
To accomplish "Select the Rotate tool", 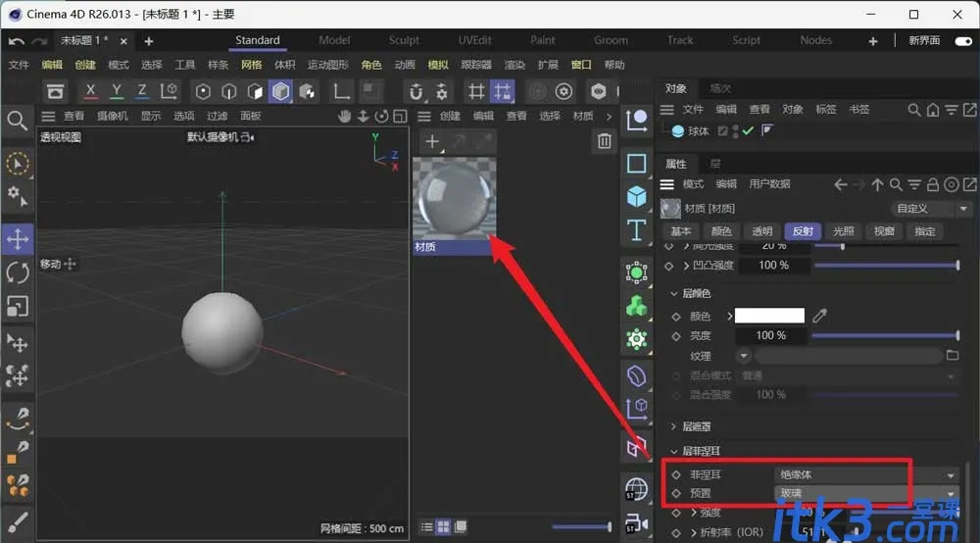I will click(18, 273).
